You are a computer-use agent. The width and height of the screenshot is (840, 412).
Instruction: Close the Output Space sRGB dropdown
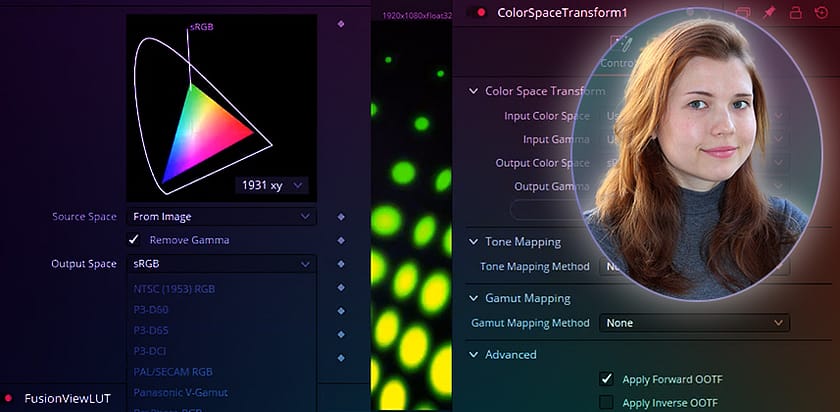(221, 264)
